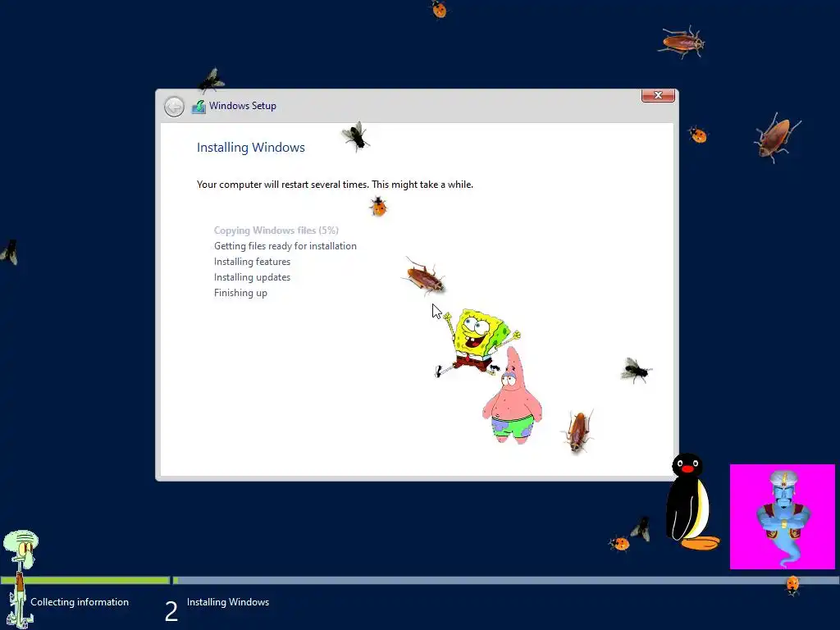The width and height of the screenshot is (840, 630).
Task: Click the ladybug just right of the close button
Action: [697, 135]
